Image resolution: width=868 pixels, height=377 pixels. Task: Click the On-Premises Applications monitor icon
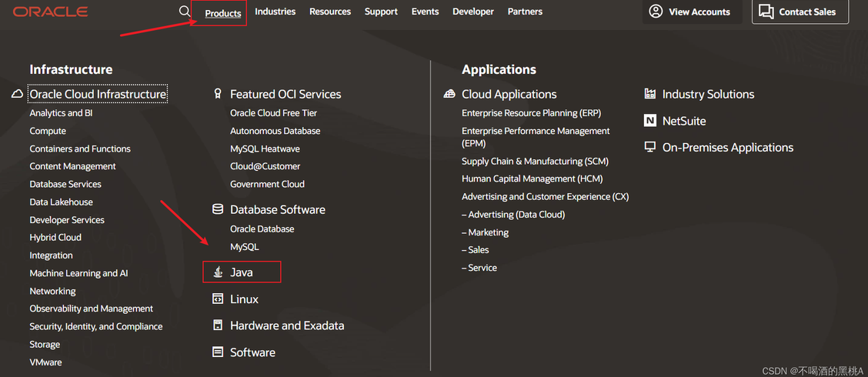[650, 147]
